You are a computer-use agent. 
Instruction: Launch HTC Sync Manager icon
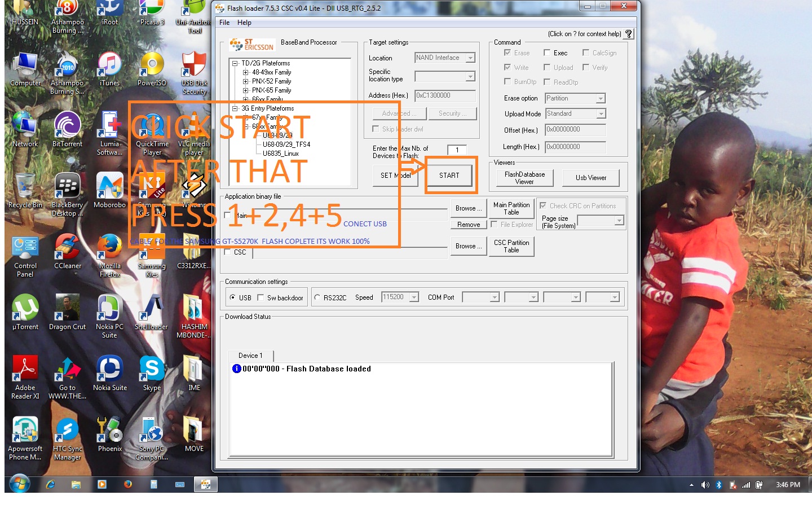(x=67, y=439)
